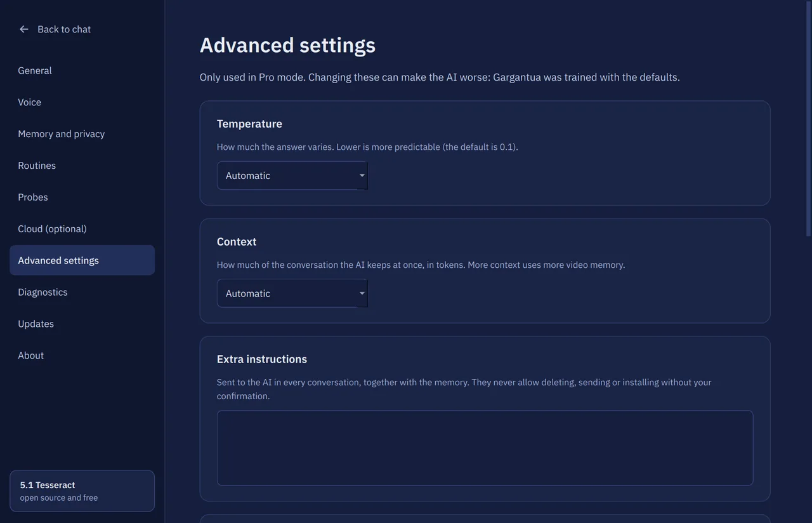Viewport: 812px width, 523px height.
Task: Click the Advanced settings page heading
Action: [x=287, y=45]
